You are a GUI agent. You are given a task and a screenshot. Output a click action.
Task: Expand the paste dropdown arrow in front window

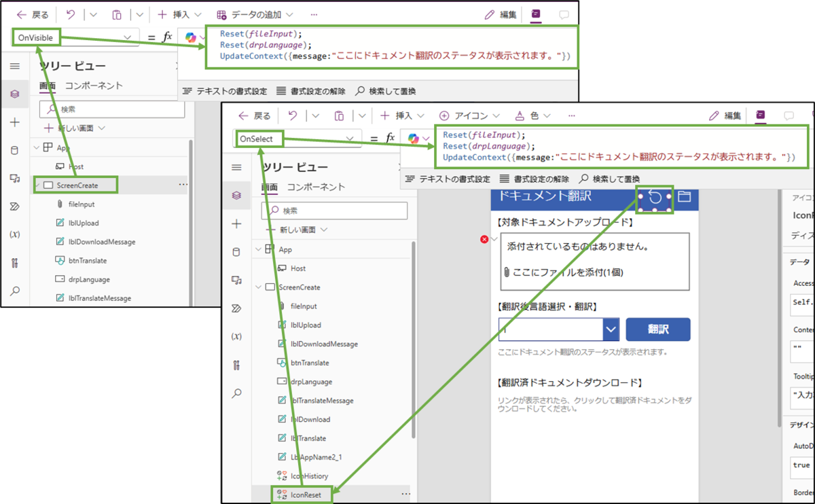pyautogui.click(x=363, y=115)
